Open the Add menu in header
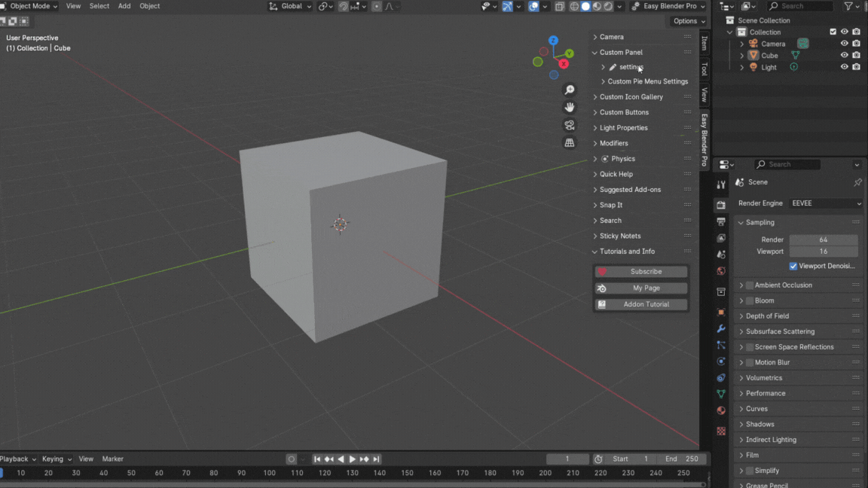 coord(124,6)
